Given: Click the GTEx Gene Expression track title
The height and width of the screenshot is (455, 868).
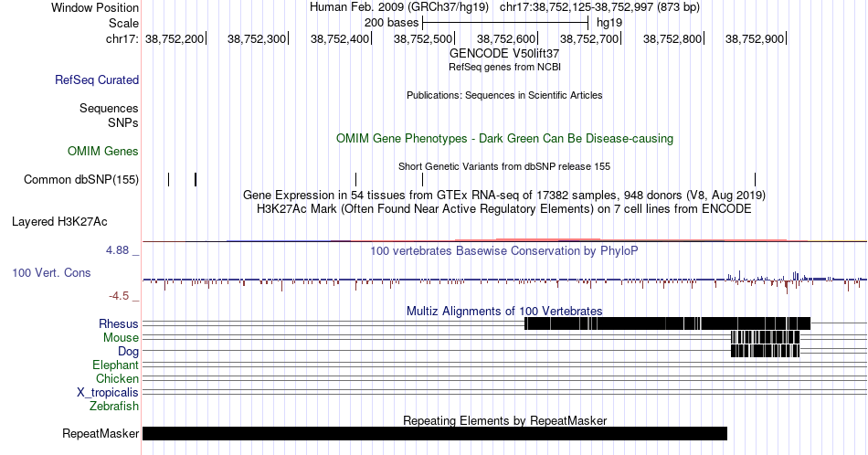Looking at the screenshot, I should (504, 195).
